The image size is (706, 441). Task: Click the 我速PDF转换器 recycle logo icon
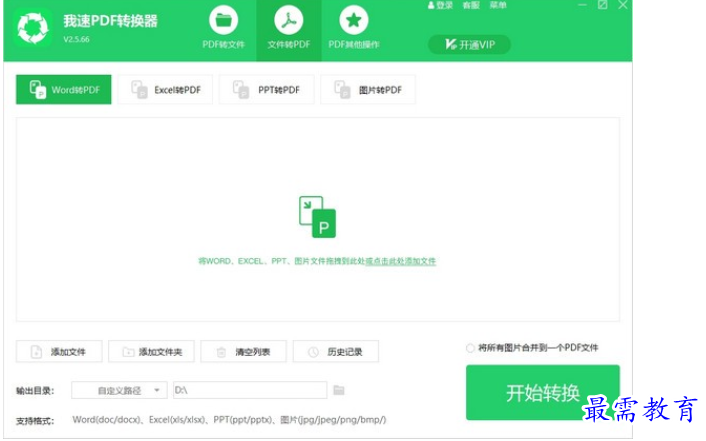(32, 28)
